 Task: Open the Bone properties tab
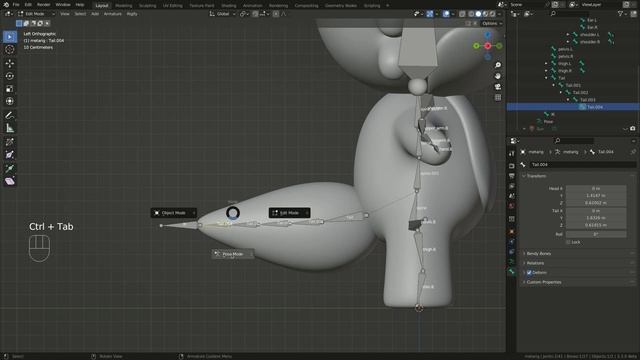512,271
